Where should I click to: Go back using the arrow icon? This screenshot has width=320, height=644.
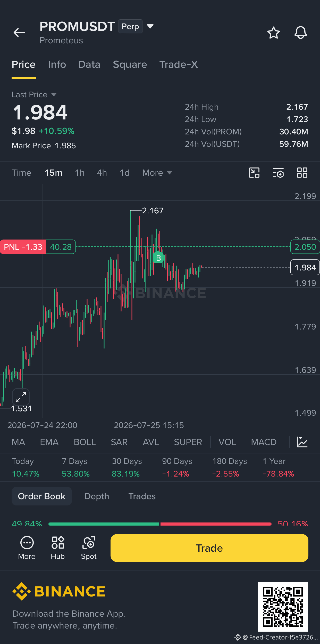pos(19,33)
